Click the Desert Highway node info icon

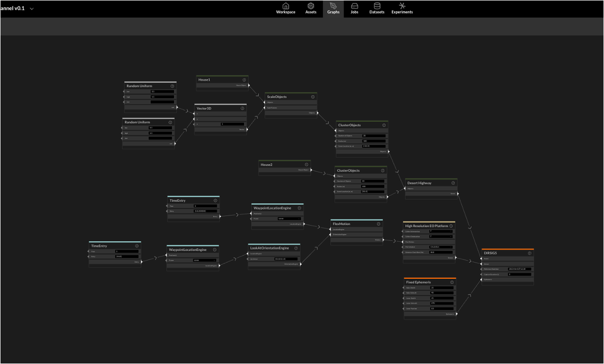coord(453,183)
